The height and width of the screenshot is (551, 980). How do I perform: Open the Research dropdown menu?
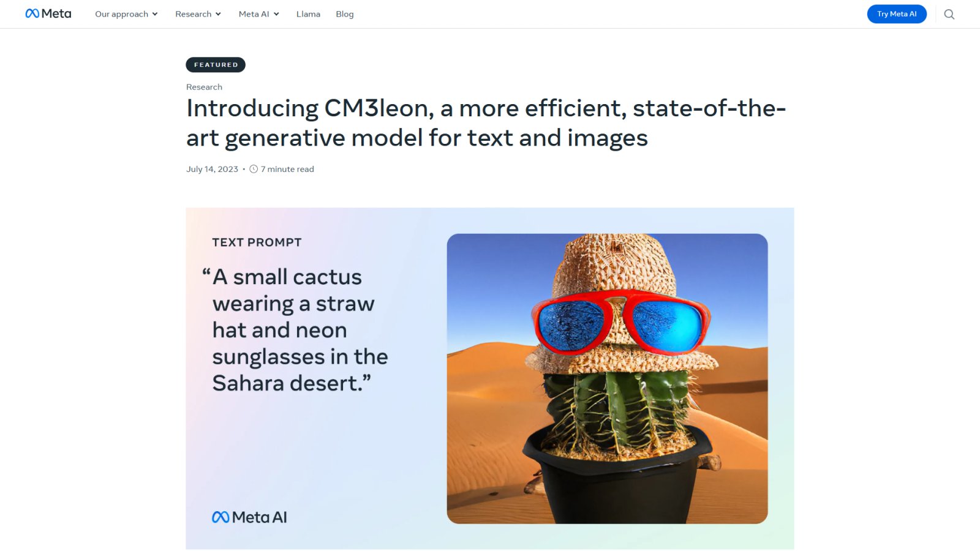[197, 14]
